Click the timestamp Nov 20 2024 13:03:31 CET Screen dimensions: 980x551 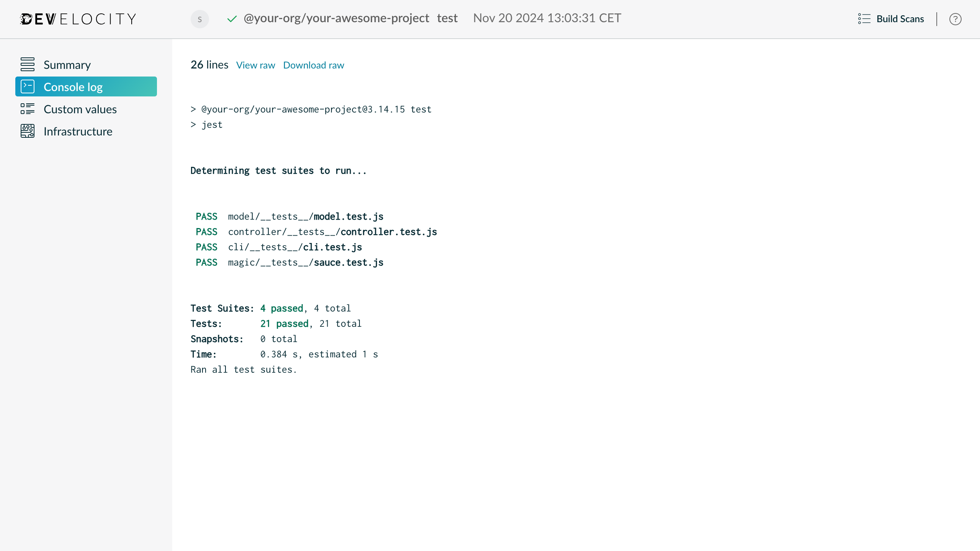547,18
